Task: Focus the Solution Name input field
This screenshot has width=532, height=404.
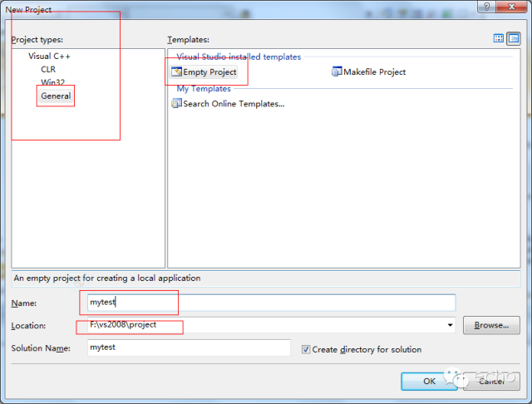Action: click(189, 347)
